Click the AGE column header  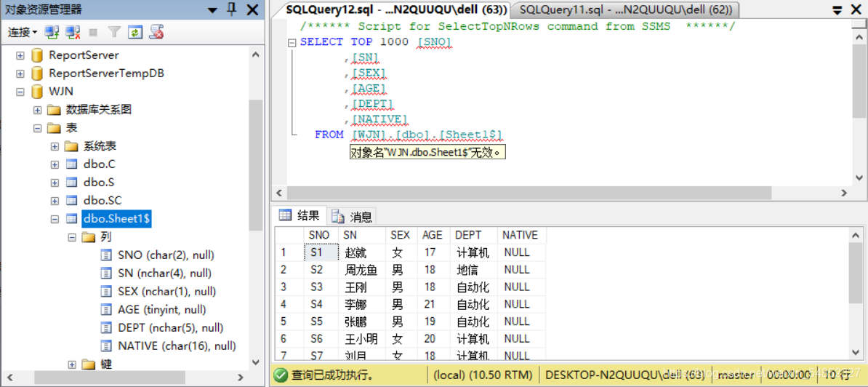click(433, 235)
